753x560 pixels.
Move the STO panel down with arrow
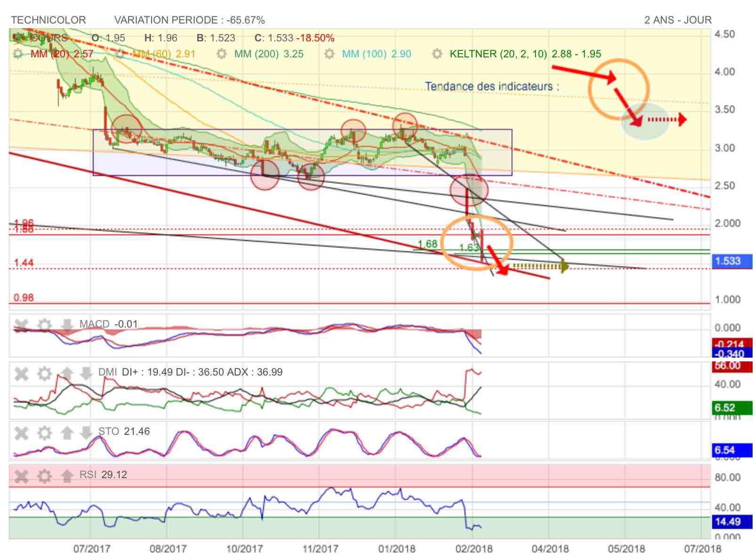(86, 432)
